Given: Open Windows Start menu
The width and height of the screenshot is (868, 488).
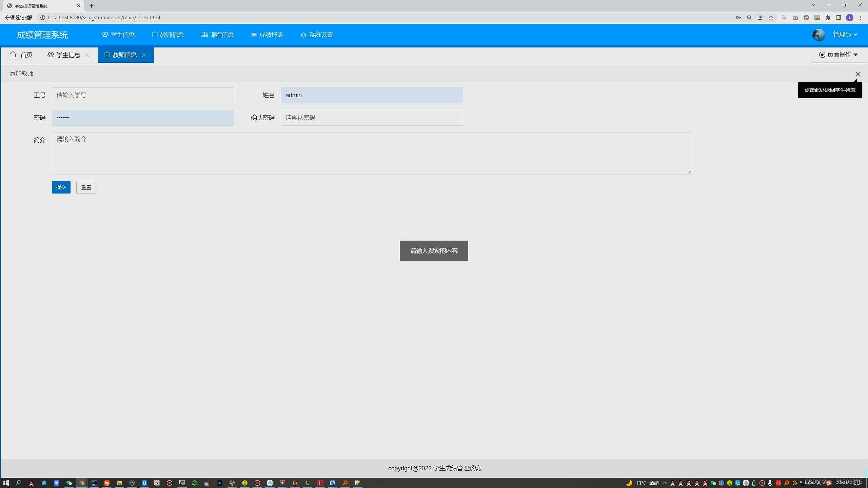Looking at the screenshot, I should click(6, 483).
